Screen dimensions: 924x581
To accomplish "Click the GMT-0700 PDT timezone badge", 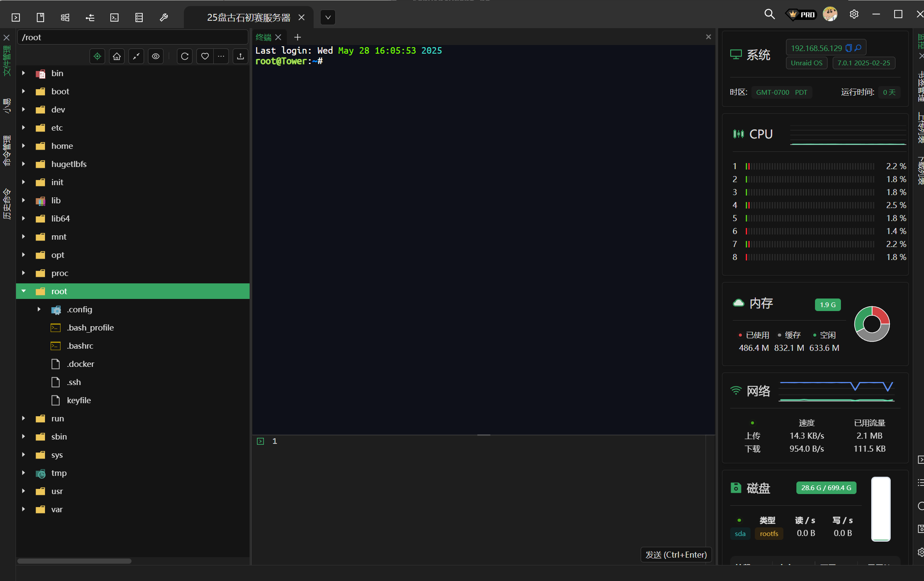I will click(x=781, y=92).
